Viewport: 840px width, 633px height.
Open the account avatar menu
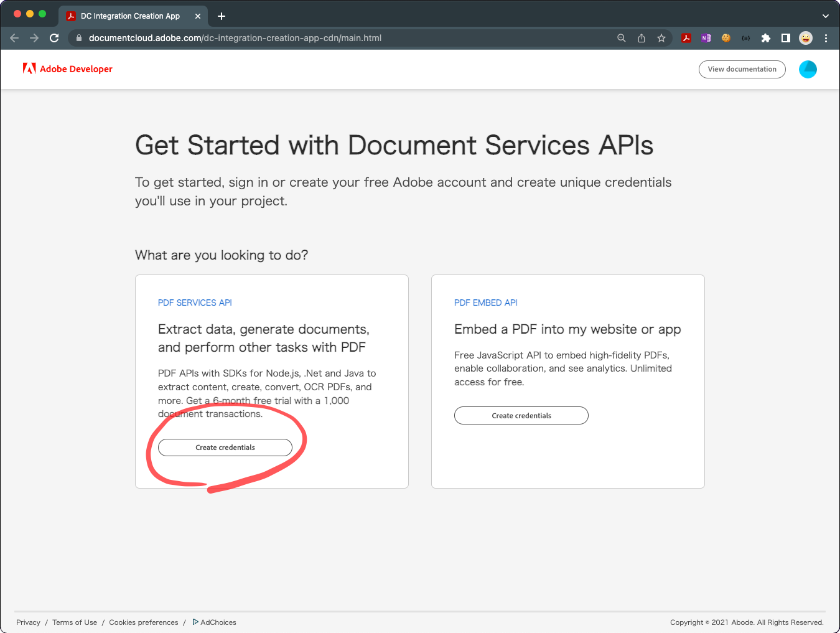[x=808, y=69]
